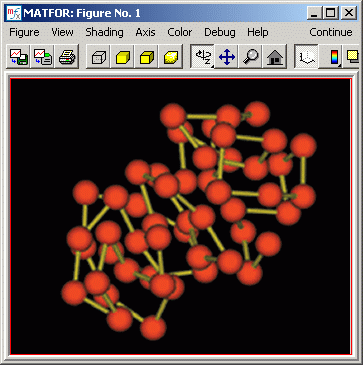Click the printer icon
This screenshot has width=363, height=365.
coord(67,57)
